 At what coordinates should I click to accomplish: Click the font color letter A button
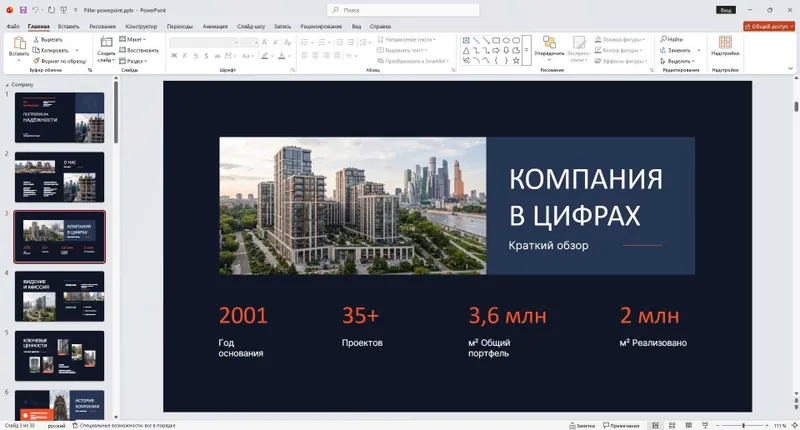pyautogui.click(x=282, y=56)
